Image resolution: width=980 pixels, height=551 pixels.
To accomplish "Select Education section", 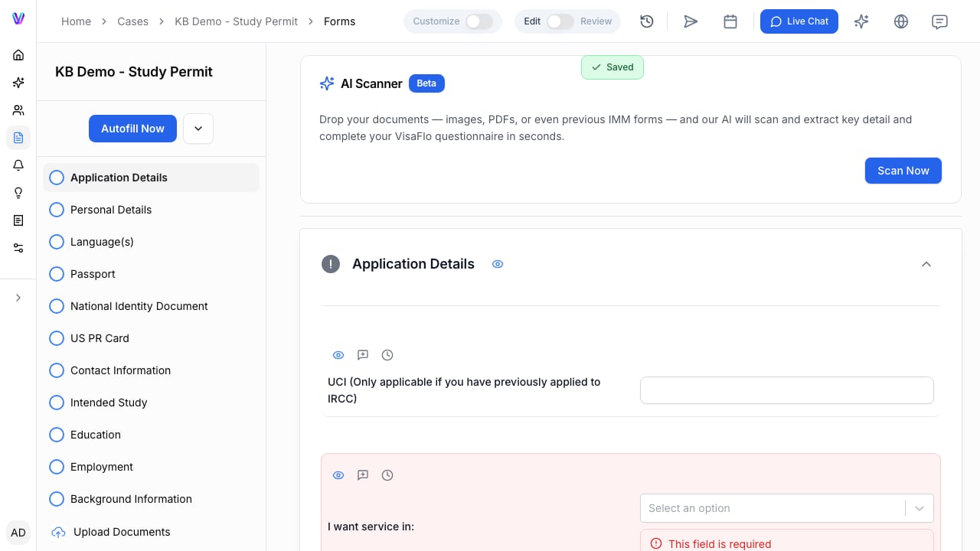I will [152, 435].
